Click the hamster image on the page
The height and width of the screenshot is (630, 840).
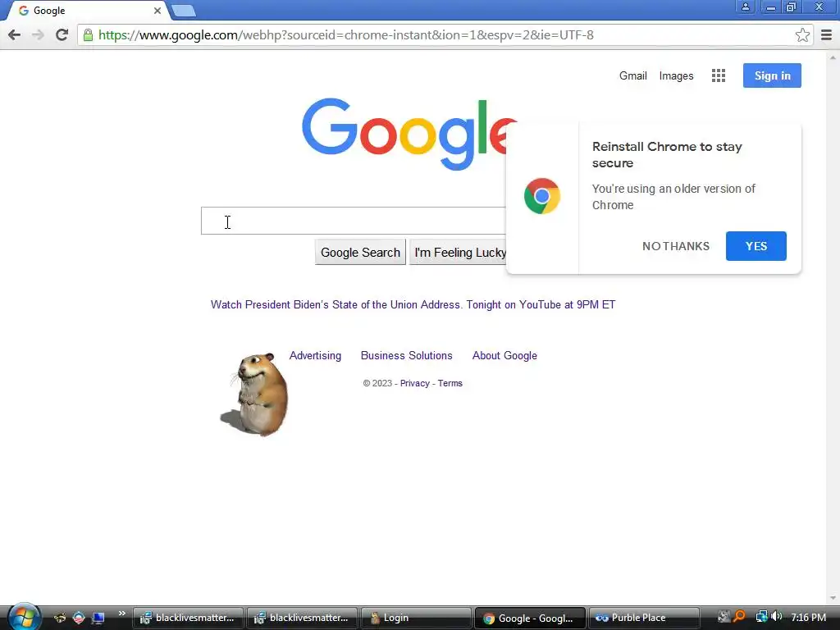255,395
